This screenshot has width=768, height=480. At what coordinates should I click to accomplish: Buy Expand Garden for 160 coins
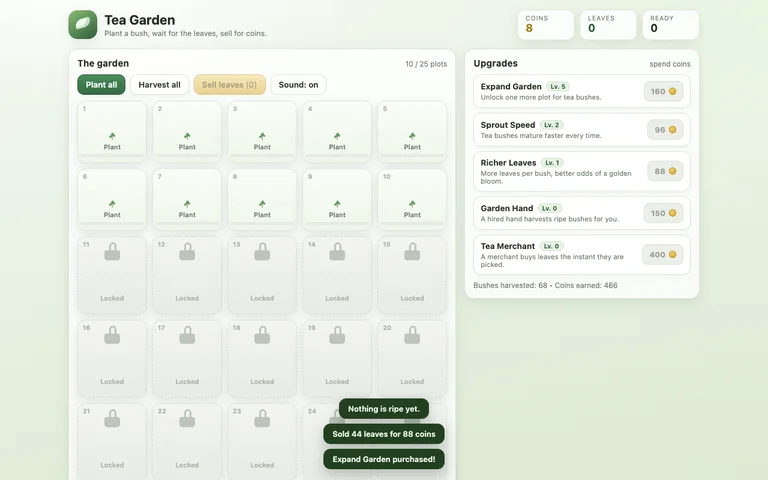point(663,91)
